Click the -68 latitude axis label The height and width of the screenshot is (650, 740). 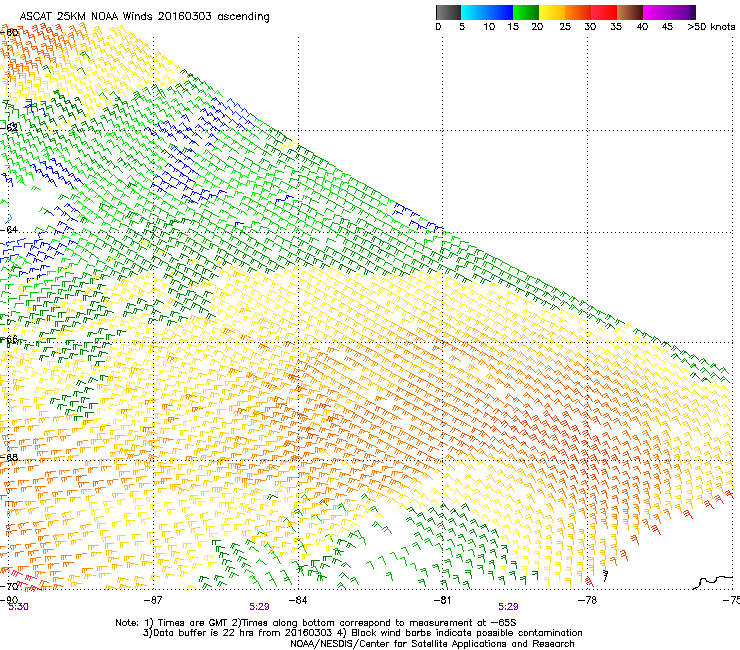pos(10,457)
